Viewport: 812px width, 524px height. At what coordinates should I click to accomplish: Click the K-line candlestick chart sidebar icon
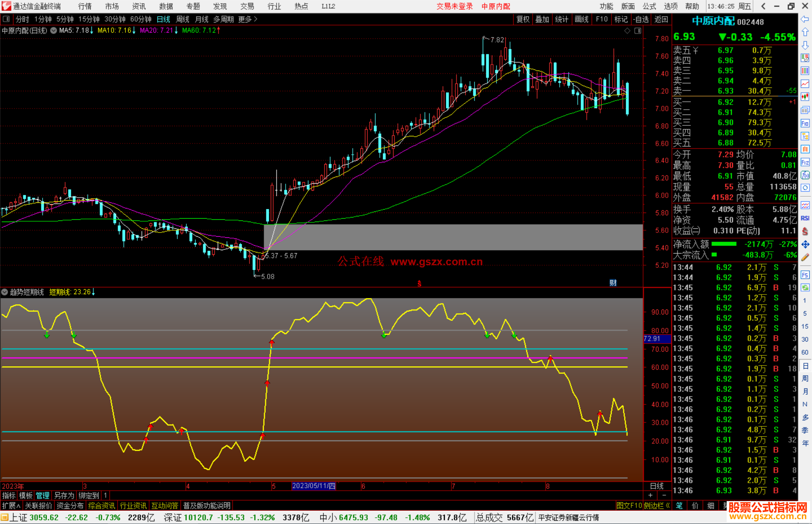click(805, 97)
